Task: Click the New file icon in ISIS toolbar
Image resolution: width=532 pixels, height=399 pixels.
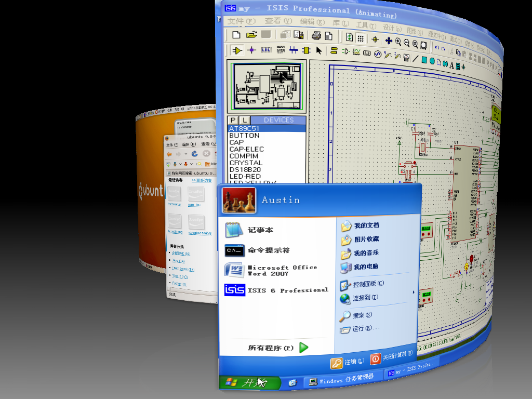Action: [236, 35]
